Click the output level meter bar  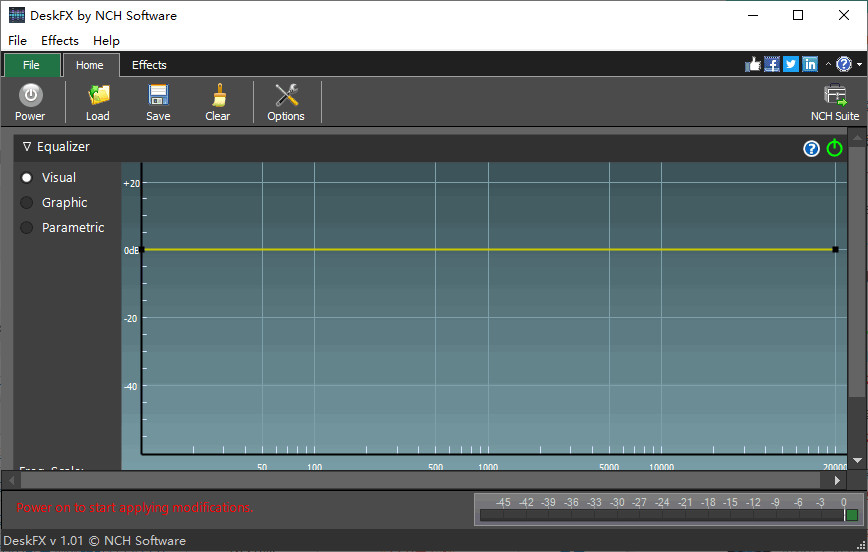coord(669,515)
